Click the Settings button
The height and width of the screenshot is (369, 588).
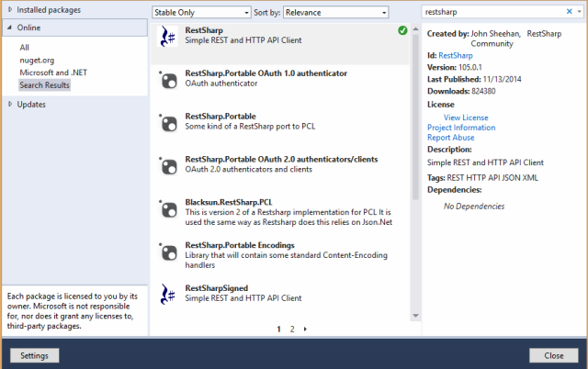click(x=34, y=355)
